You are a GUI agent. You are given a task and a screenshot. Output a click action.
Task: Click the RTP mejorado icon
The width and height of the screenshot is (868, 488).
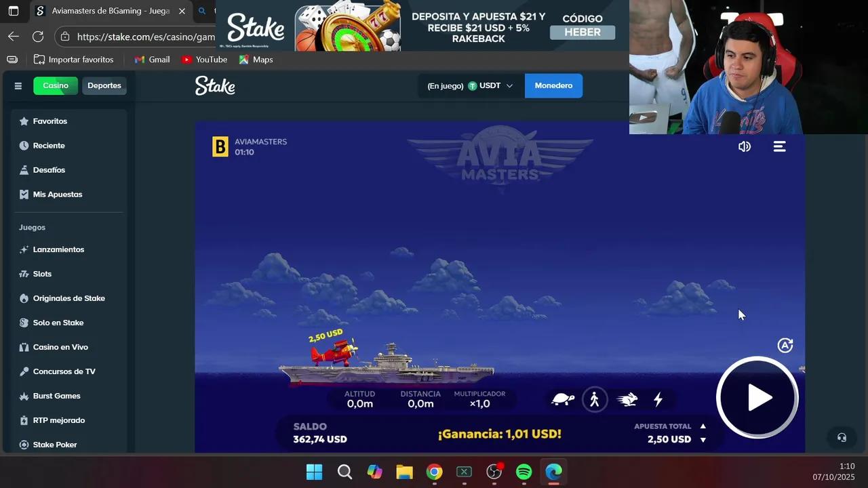pyautogui.click(x=24, y=420)
